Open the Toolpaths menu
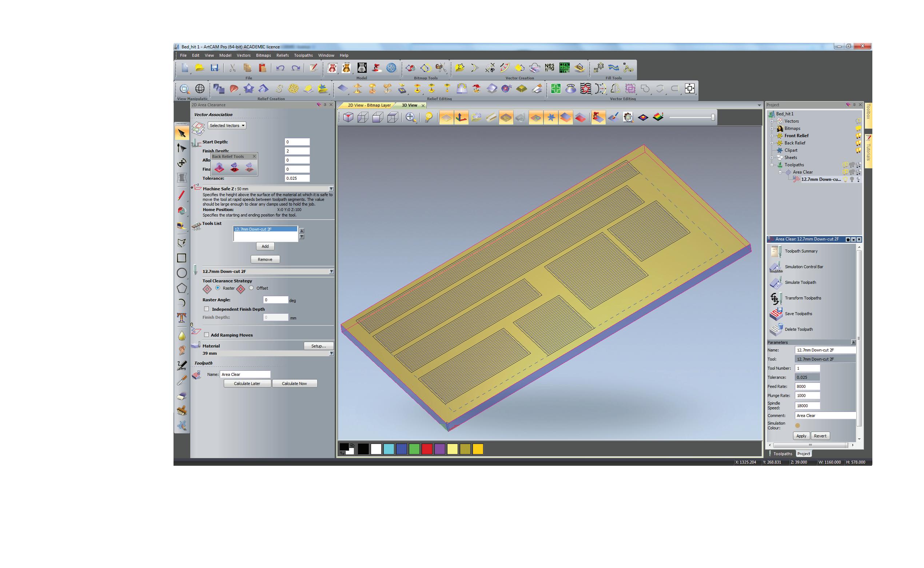The height and width of the screenshot is (568, 924). 303,55
